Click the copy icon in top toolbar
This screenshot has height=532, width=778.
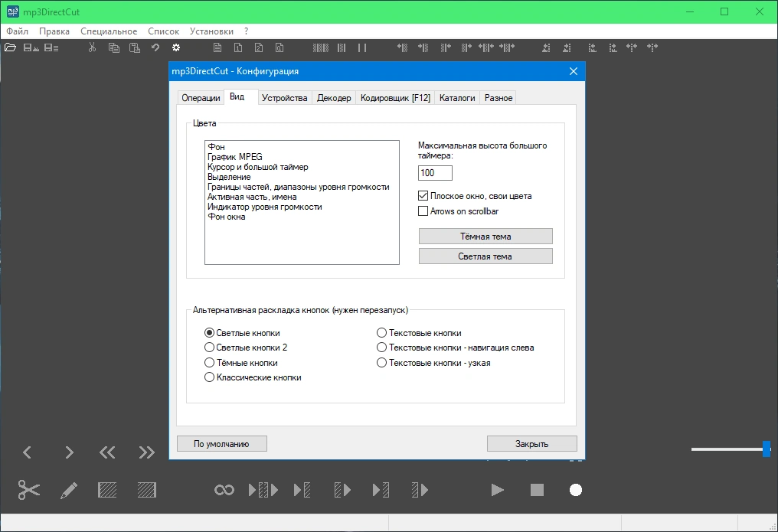(113, 47)
